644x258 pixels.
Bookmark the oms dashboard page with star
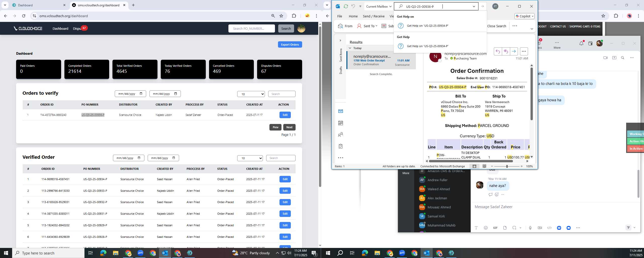click(281, 16)
